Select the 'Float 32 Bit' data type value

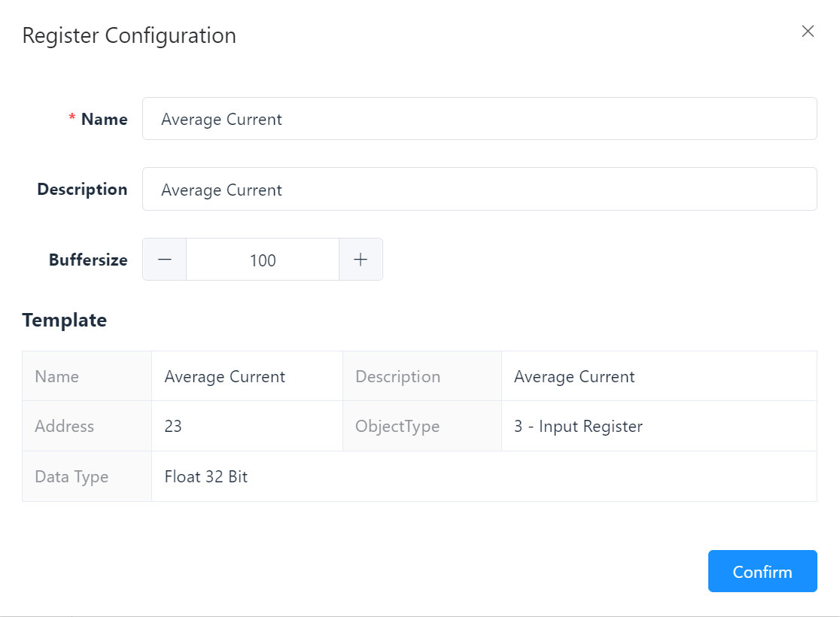pos(206,476)
